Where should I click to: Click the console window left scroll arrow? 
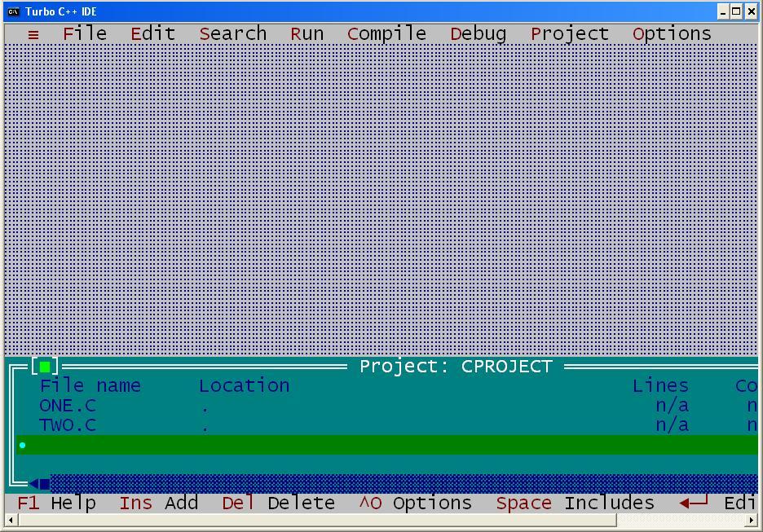(11, 521)
